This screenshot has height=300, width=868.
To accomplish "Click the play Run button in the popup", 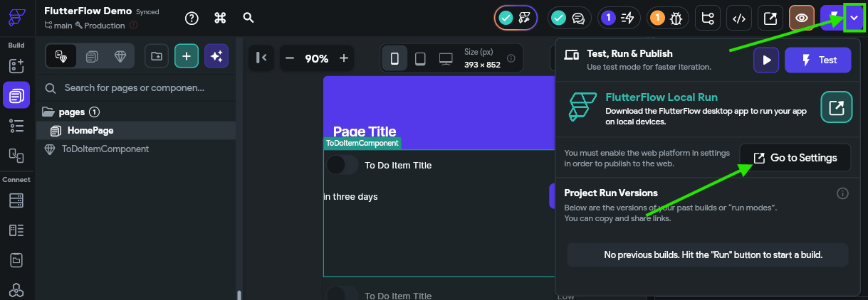I will click(x=766, y=60).
